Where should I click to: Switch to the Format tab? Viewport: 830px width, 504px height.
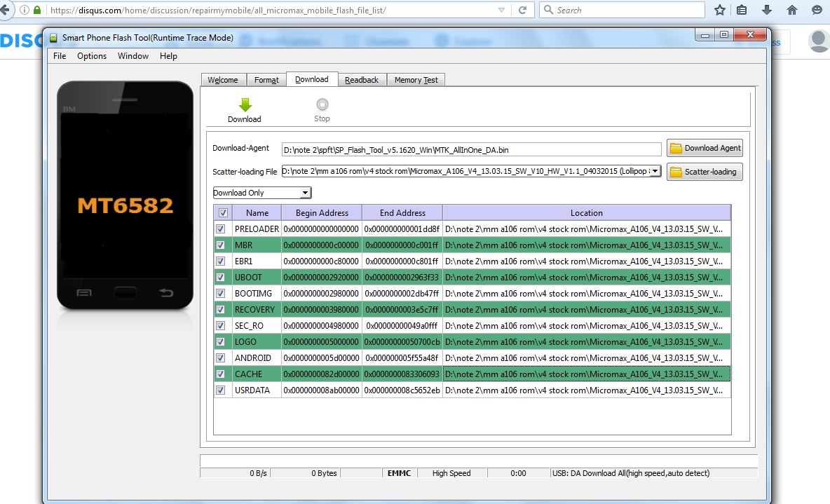click(267, 80)
